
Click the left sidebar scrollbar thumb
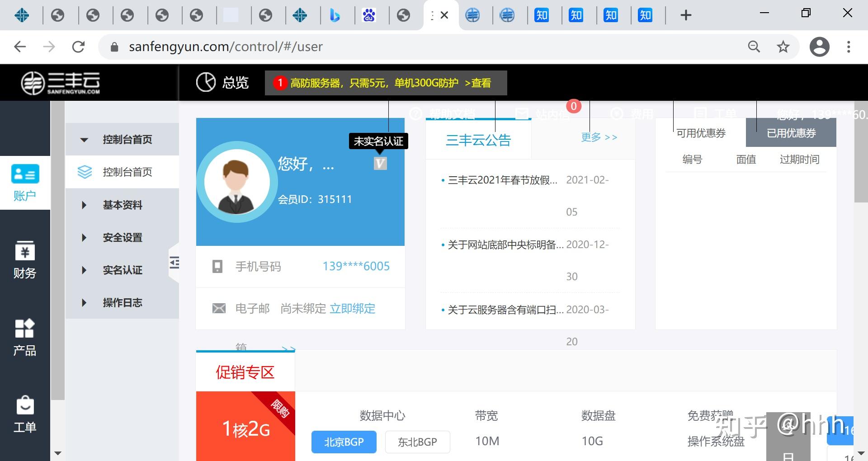tap(57, 250)
